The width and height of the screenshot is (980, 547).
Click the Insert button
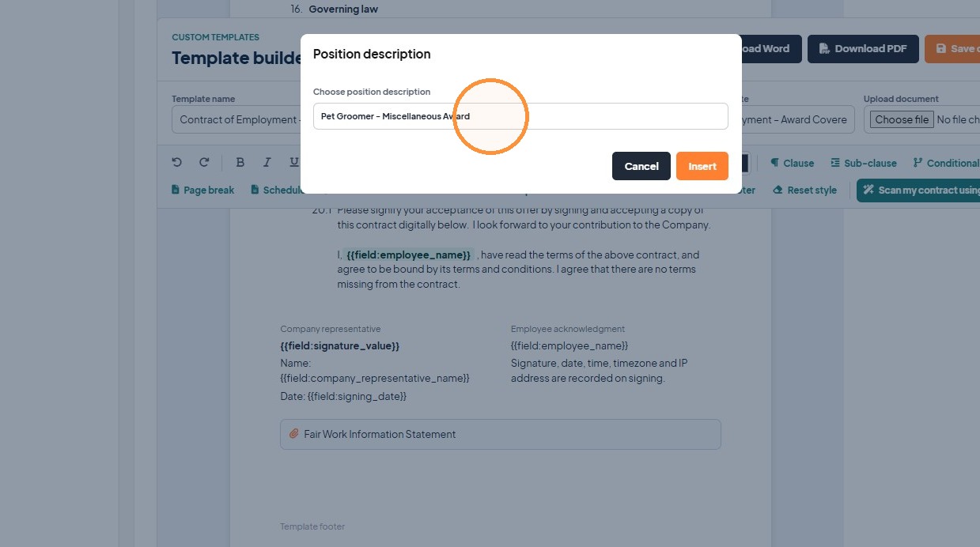tap(702, 166)
